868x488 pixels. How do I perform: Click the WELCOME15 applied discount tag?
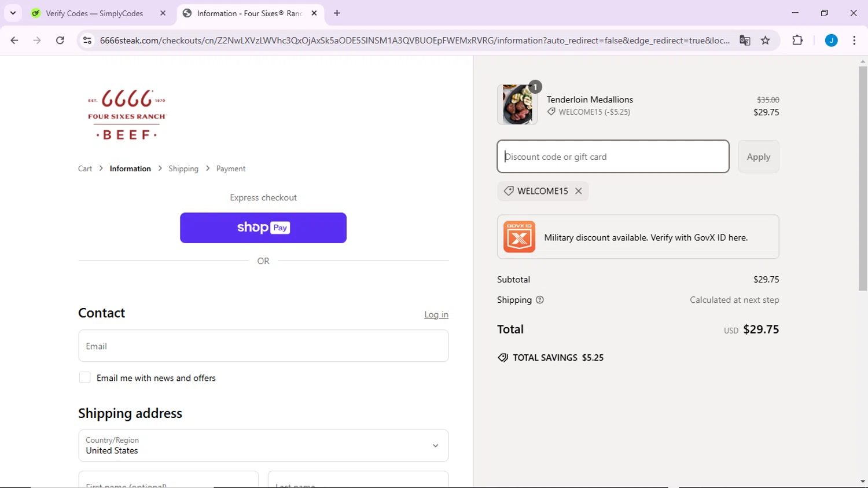click(x=543, y=191)
